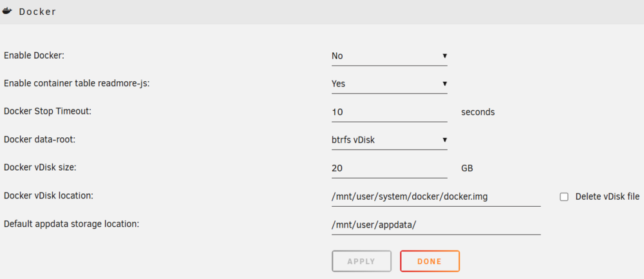This screenshot has width=644, height=279.
Task: Click the Docker whale icon in header
Action: click(x=7, y=12)
